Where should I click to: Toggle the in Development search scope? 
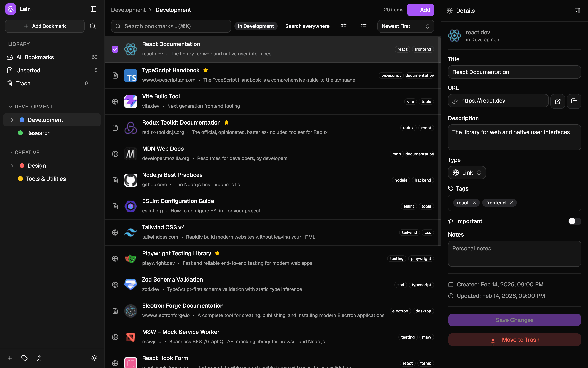pos(256,26)
